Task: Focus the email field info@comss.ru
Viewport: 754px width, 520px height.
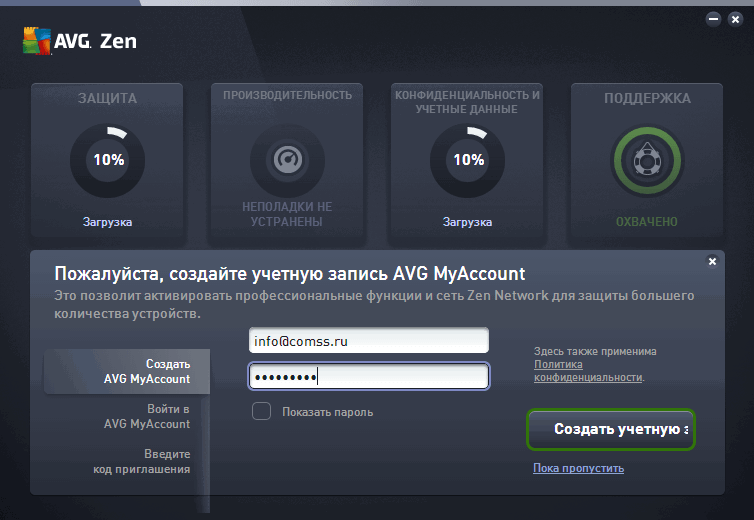Action: (369, 341)
